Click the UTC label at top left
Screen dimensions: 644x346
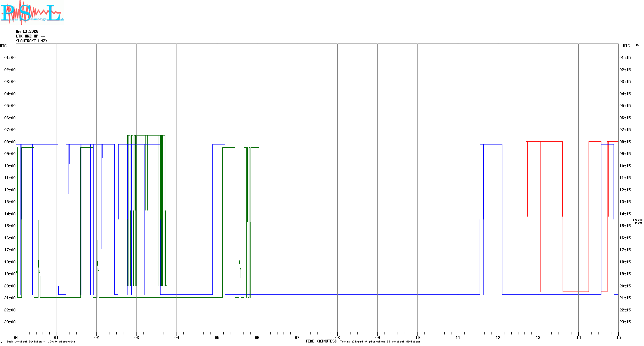click(3, 46)
